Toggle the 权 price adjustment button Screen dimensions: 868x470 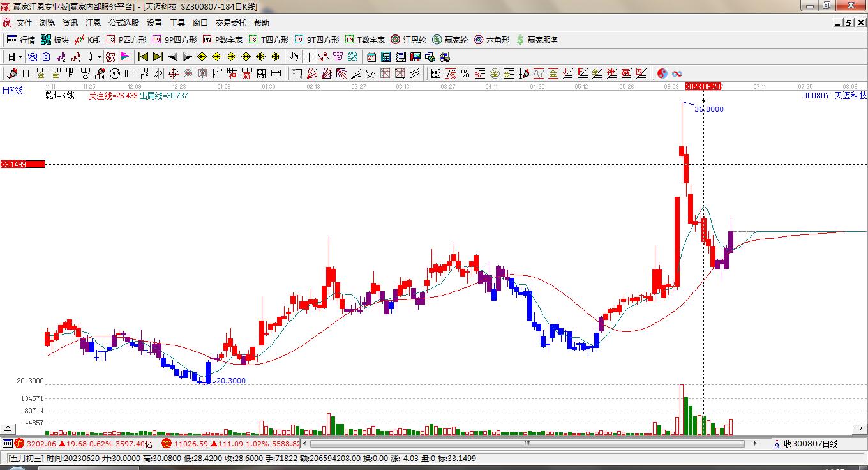click(110, 57)
